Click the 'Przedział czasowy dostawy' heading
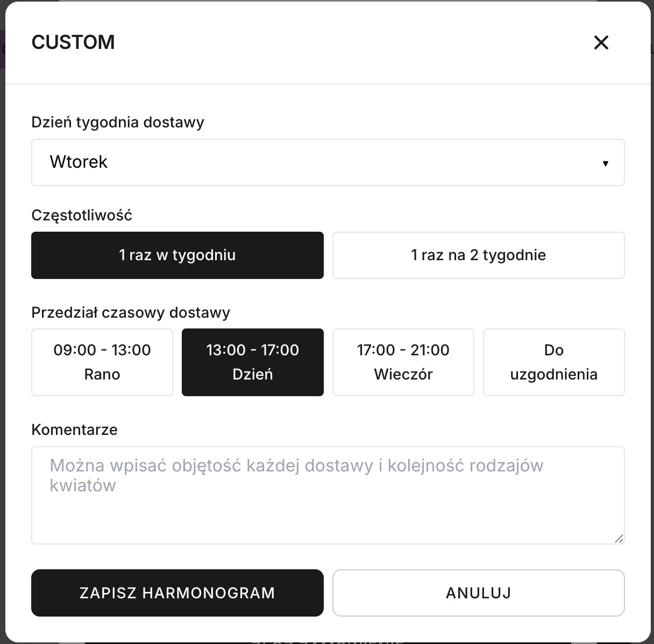 click(x=131, y=312)
